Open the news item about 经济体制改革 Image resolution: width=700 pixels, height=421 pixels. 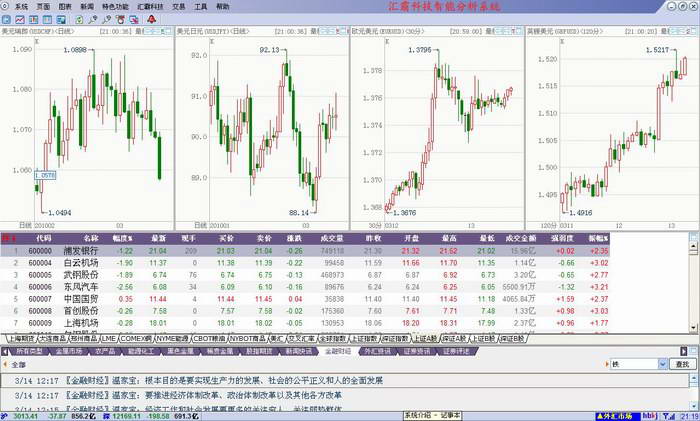pyautogui.click(x=345, y=395)
